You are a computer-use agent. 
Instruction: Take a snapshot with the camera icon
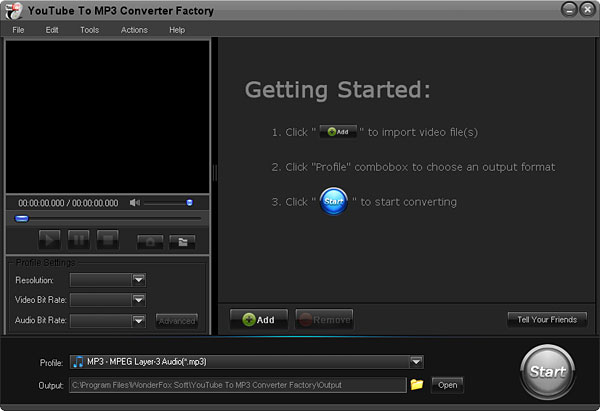[150, 242]
